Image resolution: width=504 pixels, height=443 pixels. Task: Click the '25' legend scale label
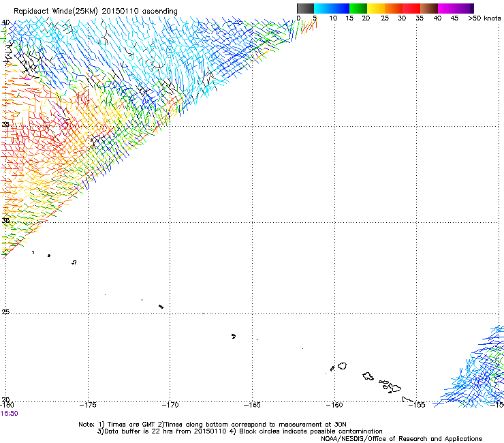pos(385,18)
